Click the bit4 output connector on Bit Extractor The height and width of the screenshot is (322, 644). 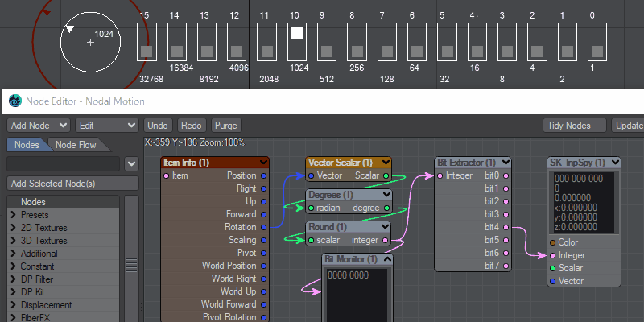pyautogui.click(x=506, y=227)
